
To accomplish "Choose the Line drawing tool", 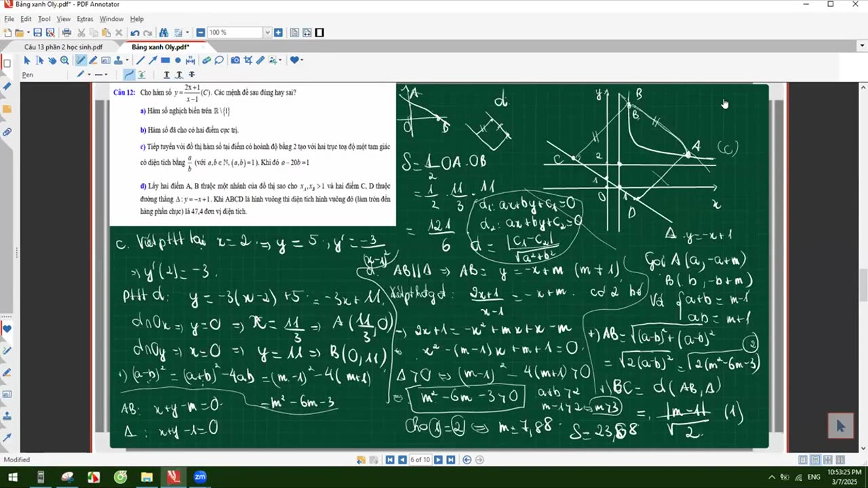I will point(140,60).
